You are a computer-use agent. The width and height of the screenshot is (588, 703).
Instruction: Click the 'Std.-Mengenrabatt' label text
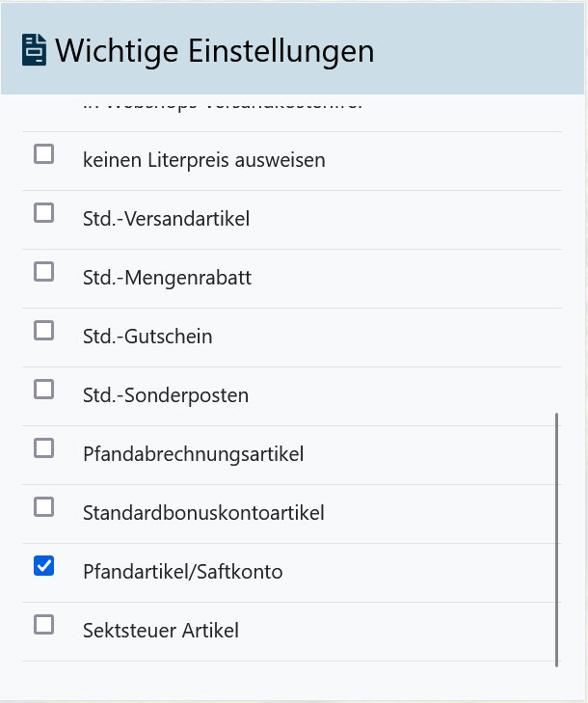pyautogui.click(x=168, y=278)
